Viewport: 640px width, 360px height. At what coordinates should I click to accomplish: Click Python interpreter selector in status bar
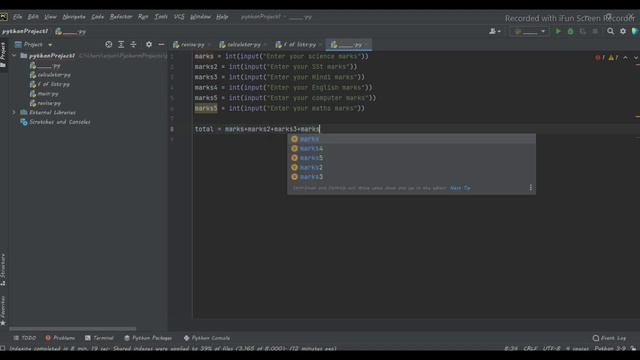pos(610,348)
